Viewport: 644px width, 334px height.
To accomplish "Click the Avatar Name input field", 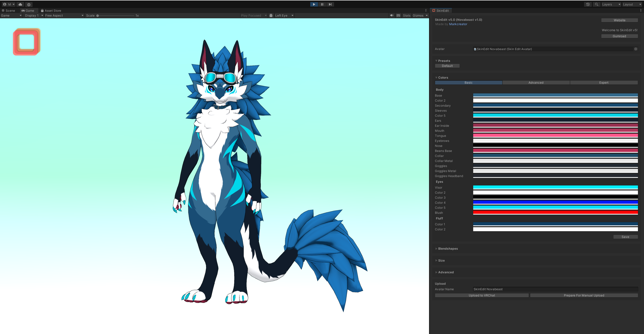I will point(555,289).
